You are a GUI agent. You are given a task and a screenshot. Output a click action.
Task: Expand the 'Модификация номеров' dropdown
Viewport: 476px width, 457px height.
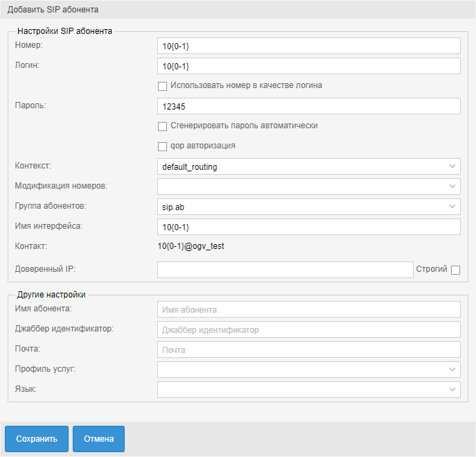pos(308,187)
